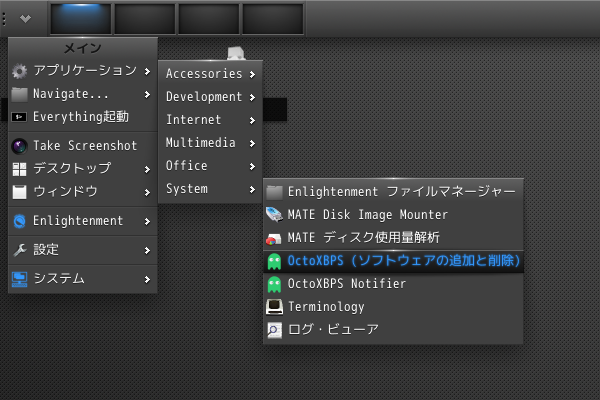The image size is (600, 400).
Task: Click the green ghost icon of OctoXBPS Notifier
Action: [274, 284]
